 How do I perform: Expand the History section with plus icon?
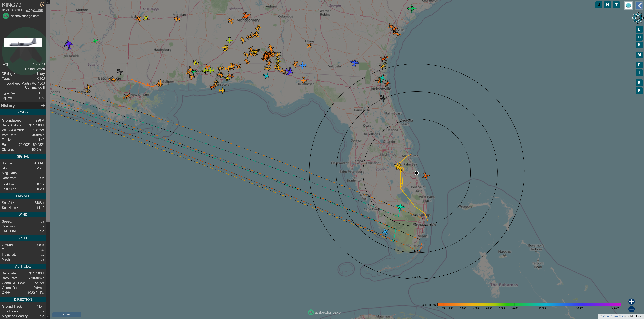point(43,106)
